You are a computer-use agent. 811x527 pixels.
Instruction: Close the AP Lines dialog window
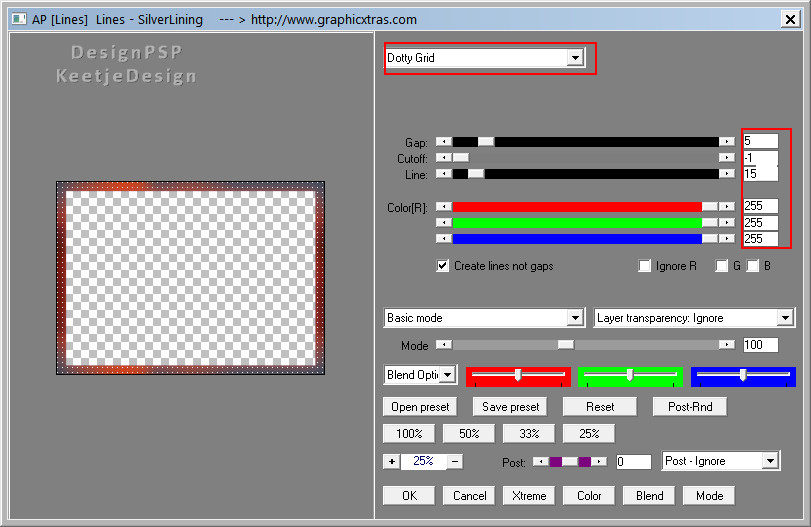pos(794,18)
